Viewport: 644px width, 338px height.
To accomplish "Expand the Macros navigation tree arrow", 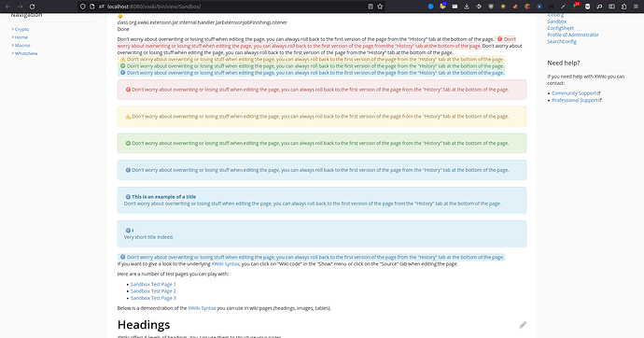I will click(12, 45).
